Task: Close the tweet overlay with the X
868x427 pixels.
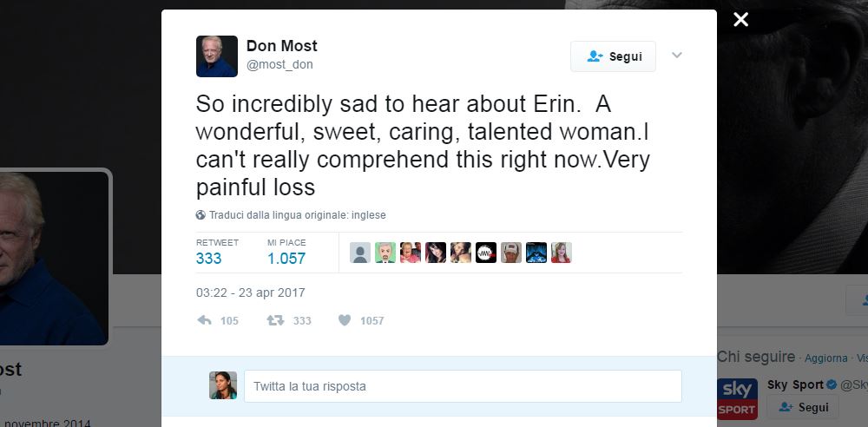Action: pos(740,19)
